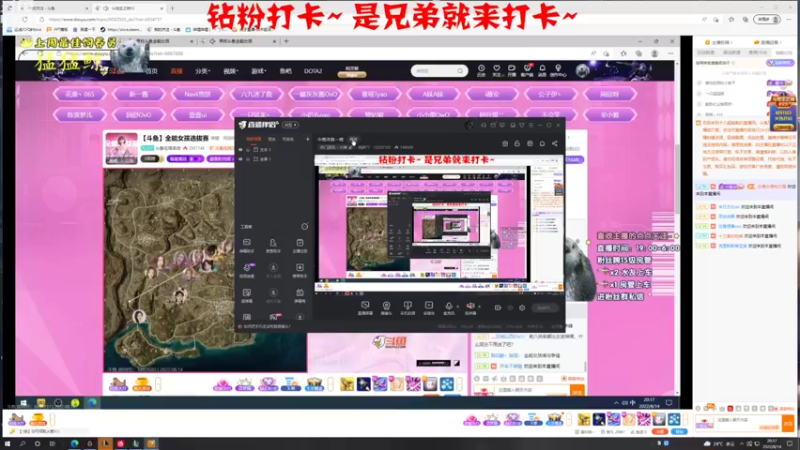The image size is (800, 450).
Task: Toggle the lock on the 文本 1 source
Action: (x=248, y=150)
